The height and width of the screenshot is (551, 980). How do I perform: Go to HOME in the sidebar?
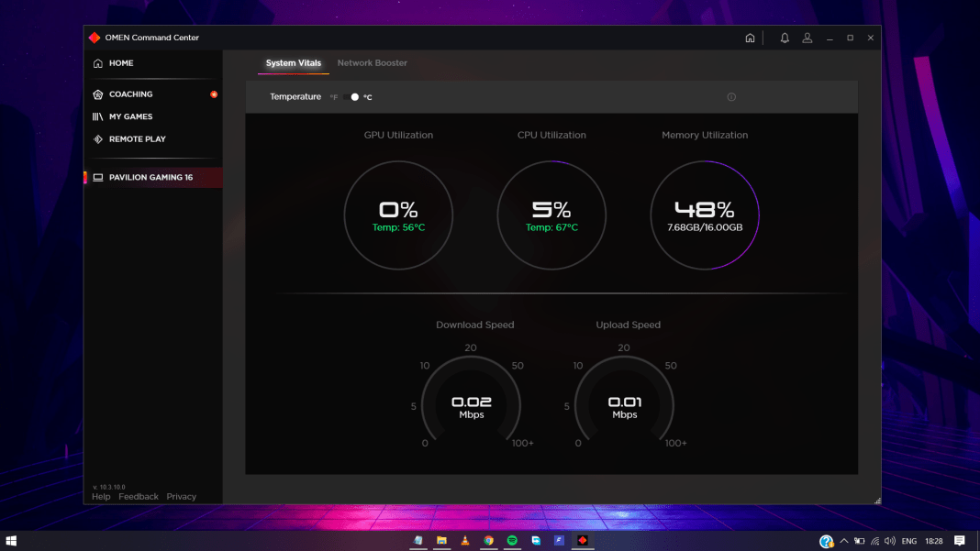coord(121,63)
